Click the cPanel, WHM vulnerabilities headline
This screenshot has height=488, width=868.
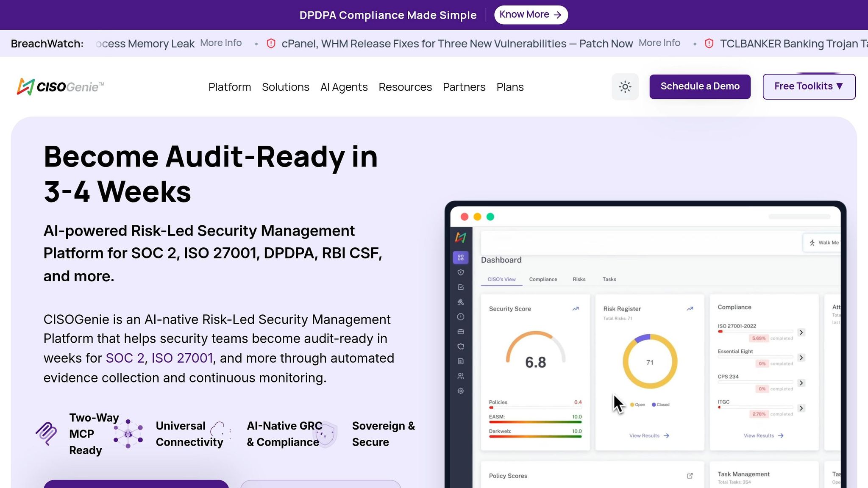pyautogui.click(x=457, y=44)
